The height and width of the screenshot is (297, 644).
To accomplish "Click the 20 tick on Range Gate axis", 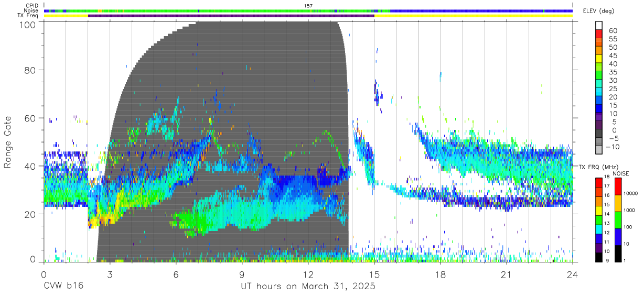I will coord(30,214).
